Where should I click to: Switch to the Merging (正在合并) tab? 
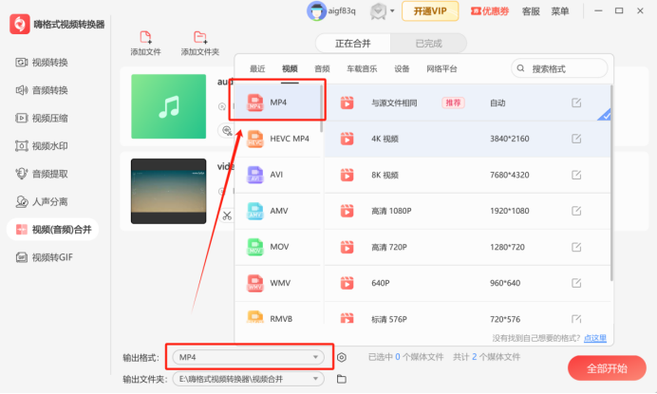pos(353,43)
